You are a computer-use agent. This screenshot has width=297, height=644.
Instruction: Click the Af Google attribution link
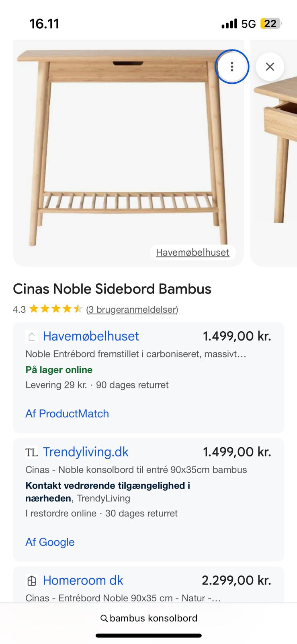[x=50, y=542]
